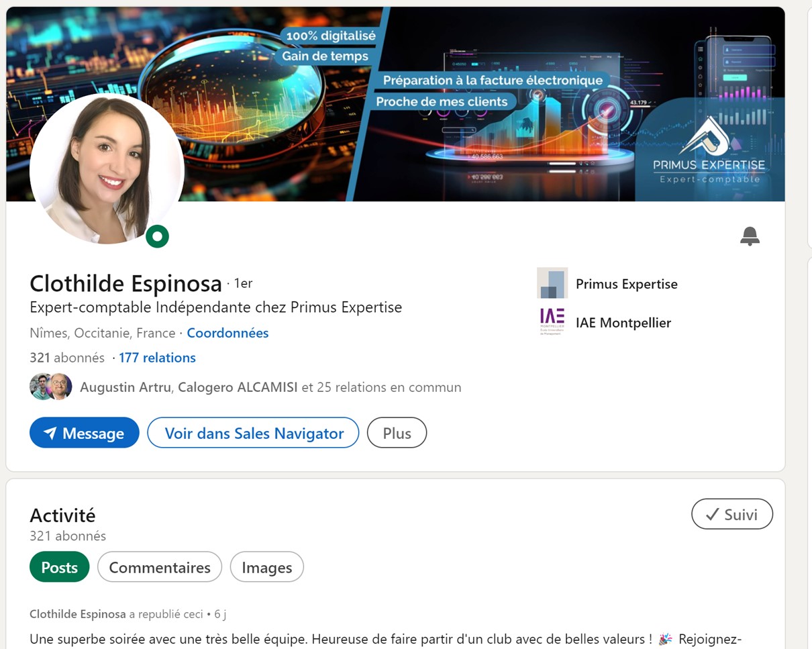Expand the Plus options menu
This screenshot has width=812, height=649.
pyautogui.click(x=397, y=433)
